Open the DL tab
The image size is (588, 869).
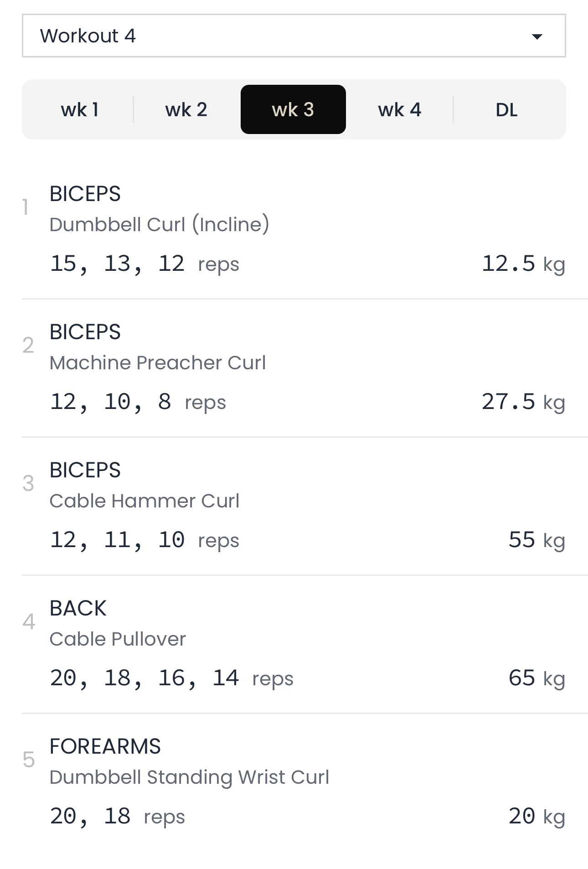tap(506, 109)
